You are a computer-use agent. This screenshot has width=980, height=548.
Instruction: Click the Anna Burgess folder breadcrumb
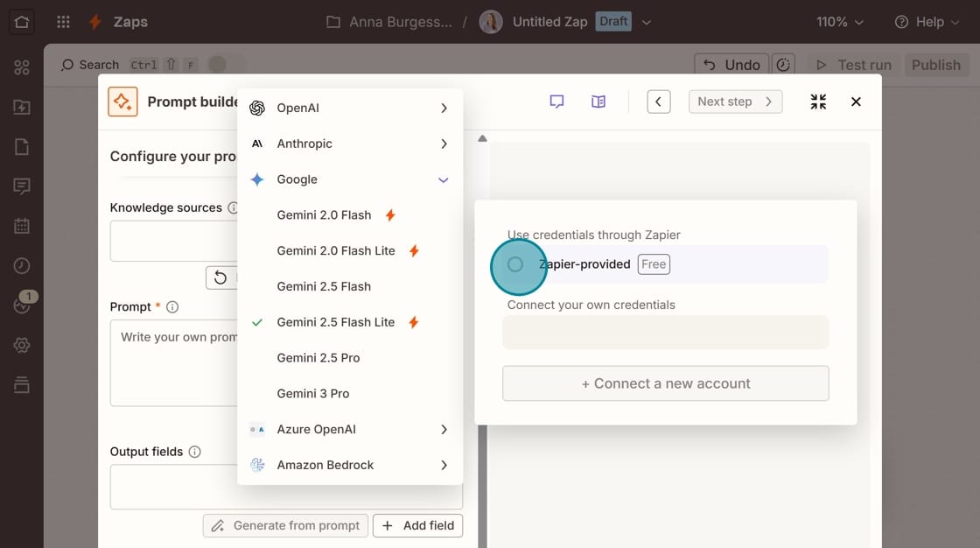pyautogui.click(x=401, y=22)
